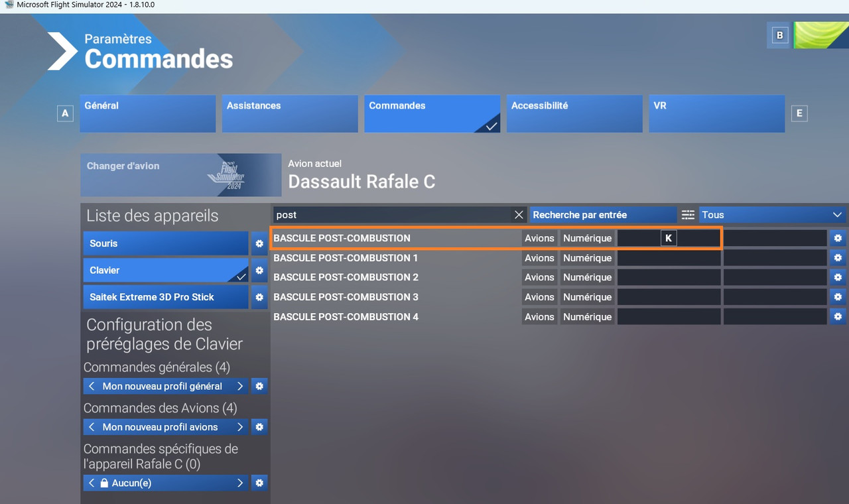Click the K binding for BASCULE POST-COMBUSTION
The width and height of the screenshot is (849, 504).
point(669,238)
